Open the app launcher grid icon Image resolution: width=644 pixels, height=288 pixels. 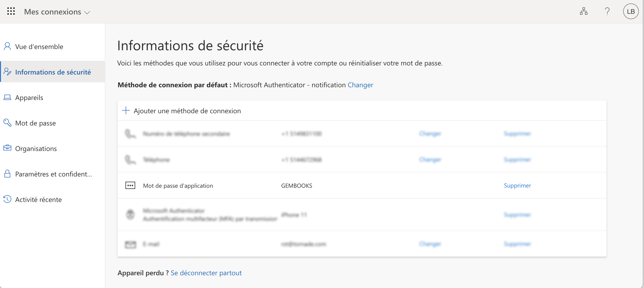pyautogui.click(x=11, y=11)
